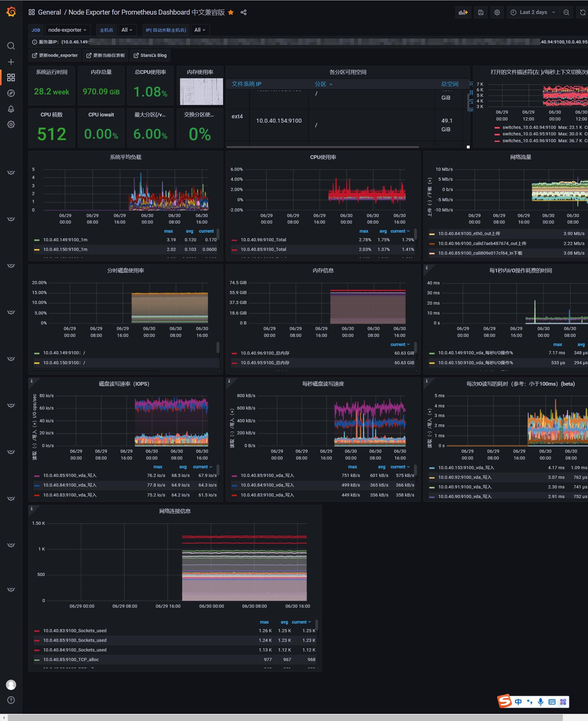Show info icon on 网络连接信息 panel

(x=31, y=508)
